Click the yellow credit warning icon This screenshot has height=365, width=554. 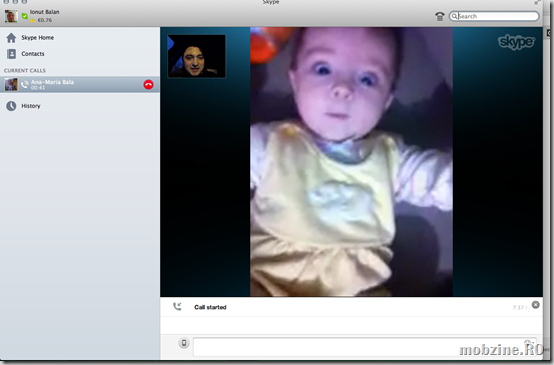point(33,20)
